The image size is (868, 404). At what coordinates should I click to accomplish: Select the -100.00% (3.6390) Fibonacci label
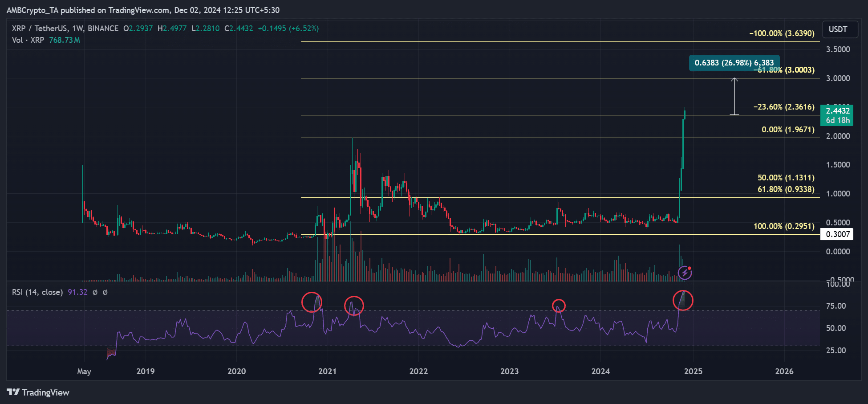tap(782, 33)
